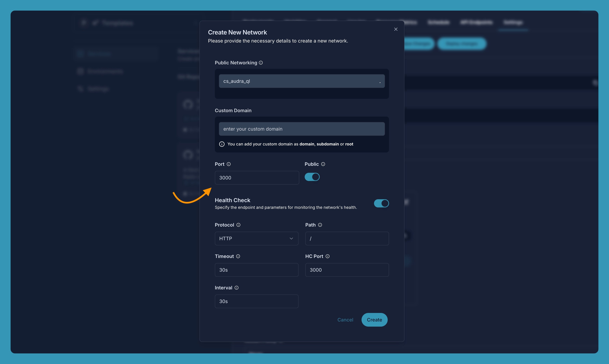Click the Cancel link

[345, 320]
